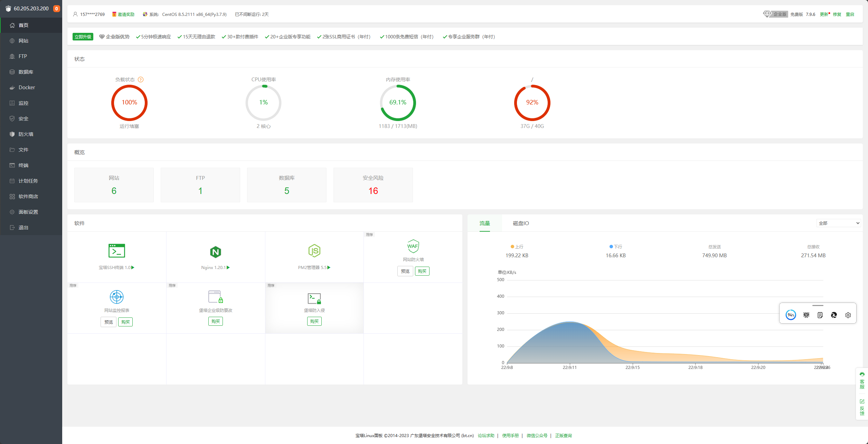The height and width of the screenshot is (444, 868).
Task: Click the 更新 update link
Action: pos(825,14)
